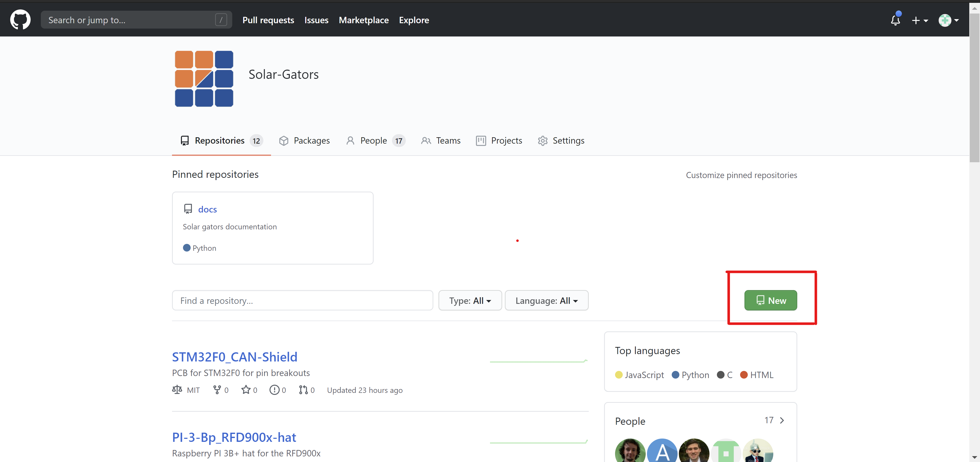The width and height of the screenshot is (980, 462).
Task: Open the user avatar menu
Action: (x=948, y=20)
